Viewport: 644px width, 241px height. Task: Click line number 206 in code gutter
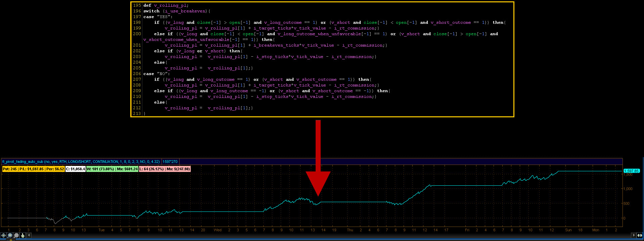click(137, 74)
